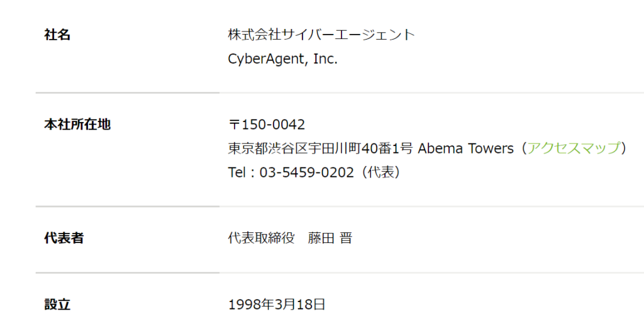
Task: Click the address 東京都渋谷区宇田川町40番1号
Action: pyautogui.click(x=320, y=148)
